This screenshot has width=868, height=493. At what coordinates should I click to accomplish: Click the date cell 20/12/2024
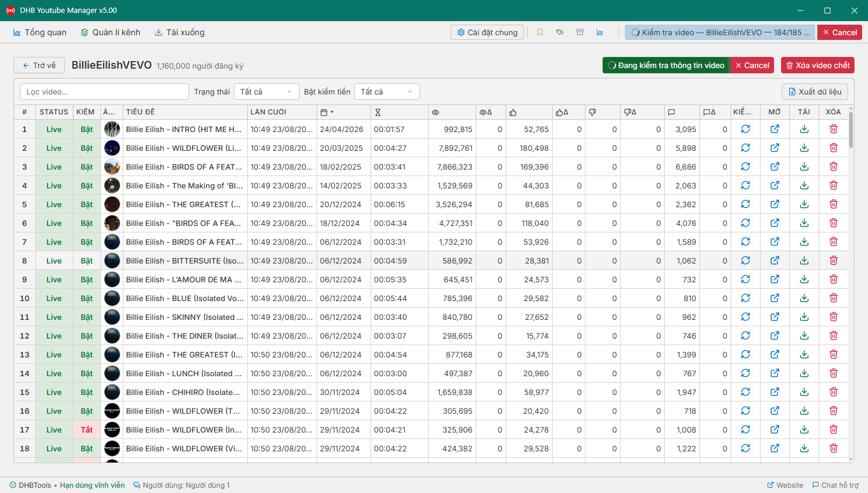click(341, 204)
